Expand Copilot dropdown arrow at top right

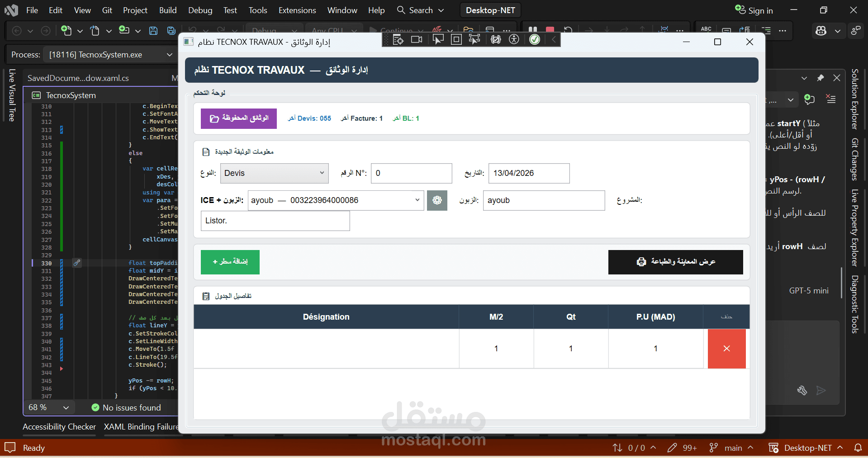(838, 31)
